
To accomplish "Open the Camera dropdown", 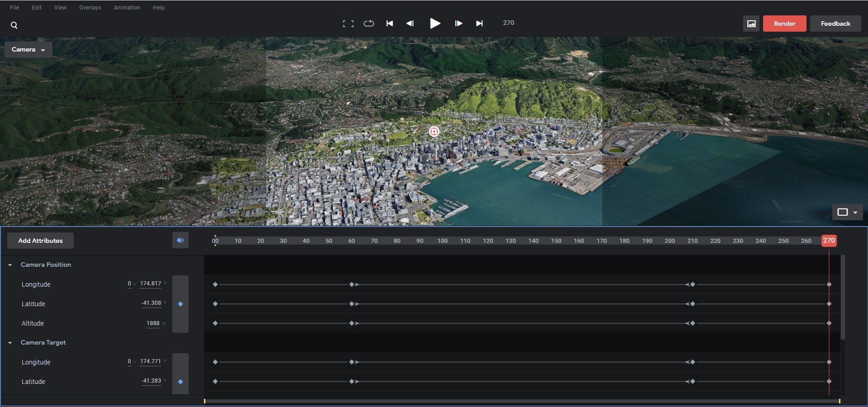I will (x=28, y=50).
